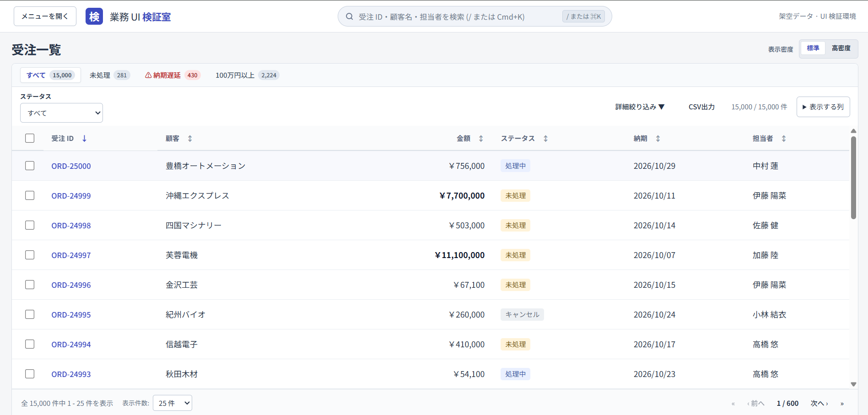Go to the last page (»)
868x415 pixels.
coord(842,403)
